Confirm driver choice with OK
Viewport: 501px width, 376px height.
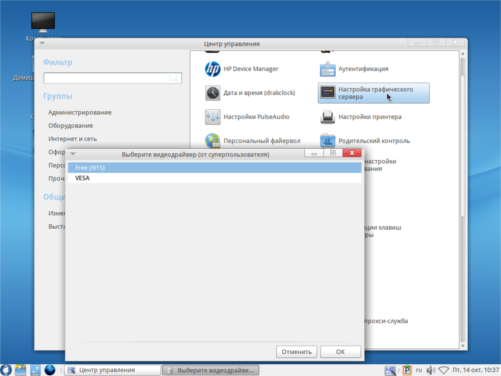[340, 352]
